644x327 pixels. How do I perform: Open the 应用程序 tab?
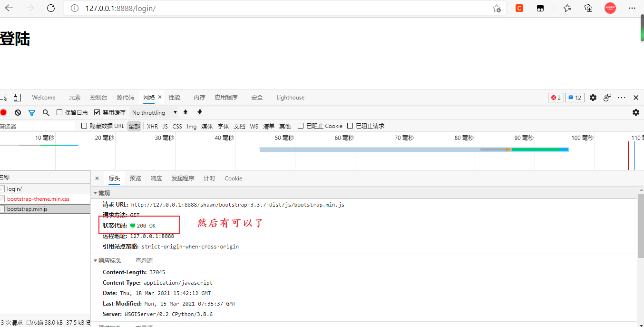pos(226,98)
